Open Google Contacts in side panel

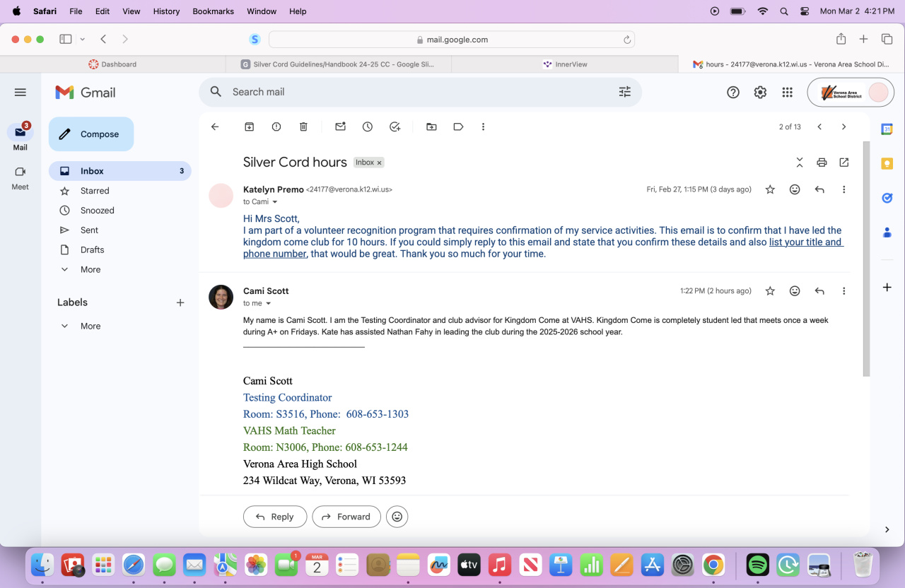[x=887, y=233]
